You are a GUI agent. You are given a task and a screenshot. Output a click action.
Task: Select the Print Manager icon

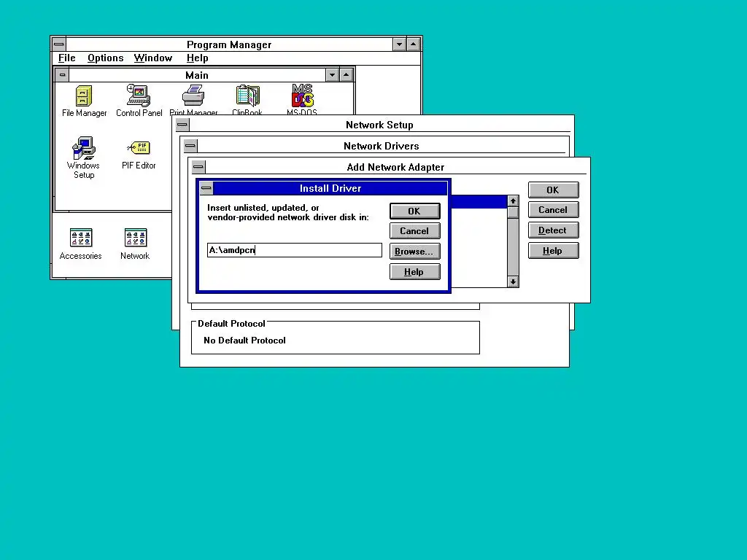193,100
